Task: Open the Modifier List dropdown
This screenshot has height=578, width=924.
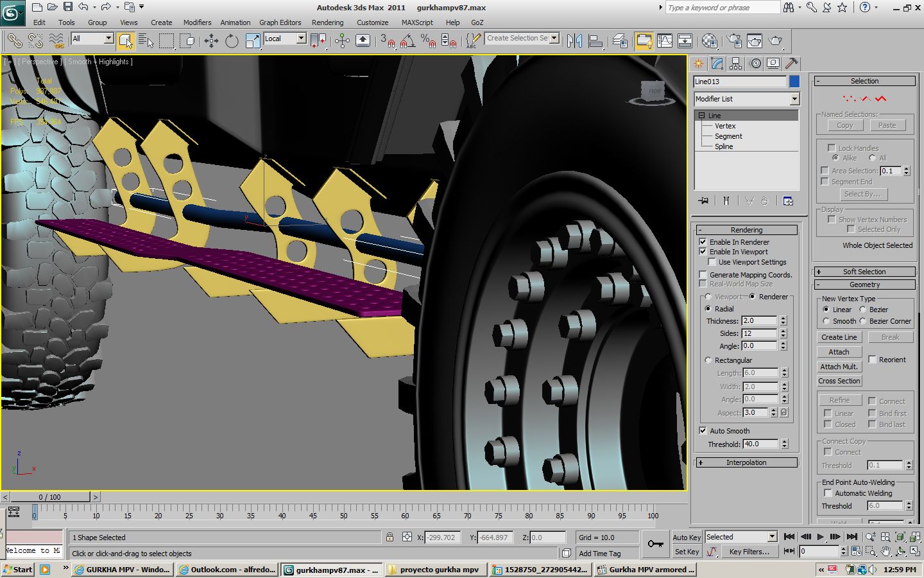Action: point(794,99)
